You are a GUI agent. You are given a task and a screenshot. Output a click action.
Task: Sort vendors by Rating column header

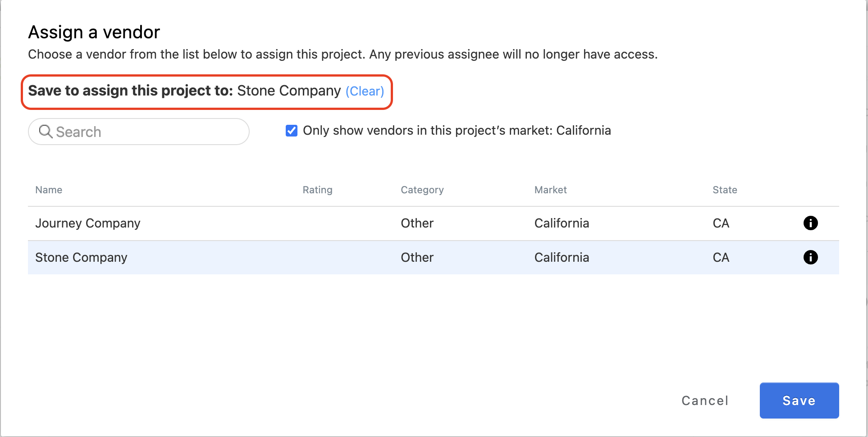point(317,190)
